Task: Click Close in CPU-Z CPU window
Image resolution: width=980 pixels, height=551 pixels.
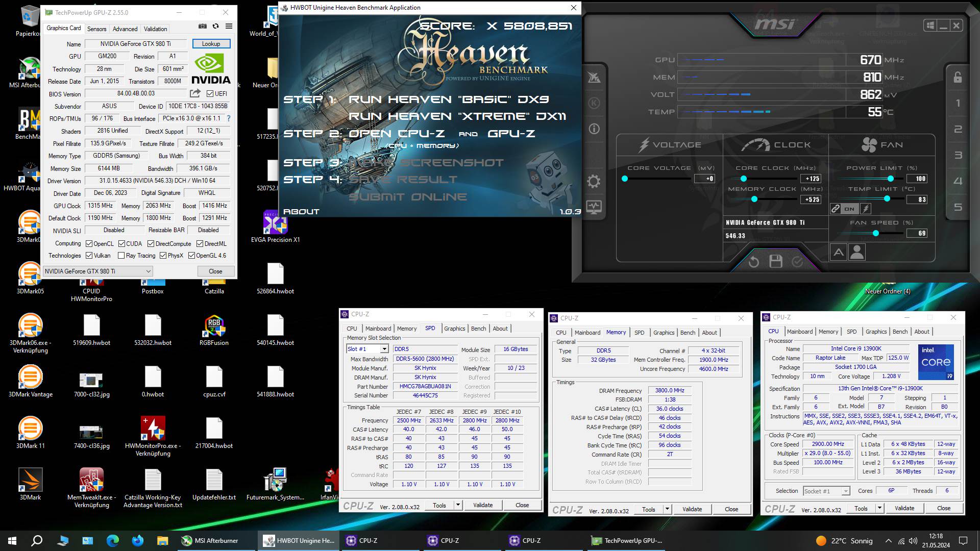Action: [944, 508]
